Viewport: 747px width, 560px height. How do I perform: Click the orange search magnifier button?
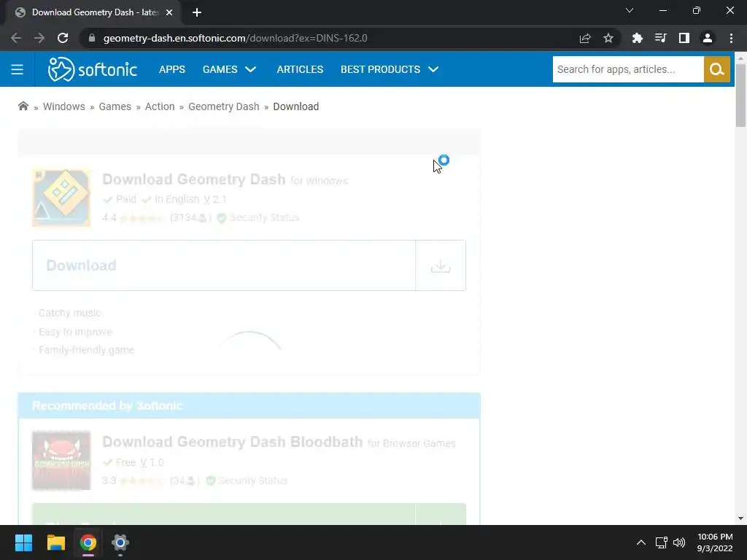point(716,69)
